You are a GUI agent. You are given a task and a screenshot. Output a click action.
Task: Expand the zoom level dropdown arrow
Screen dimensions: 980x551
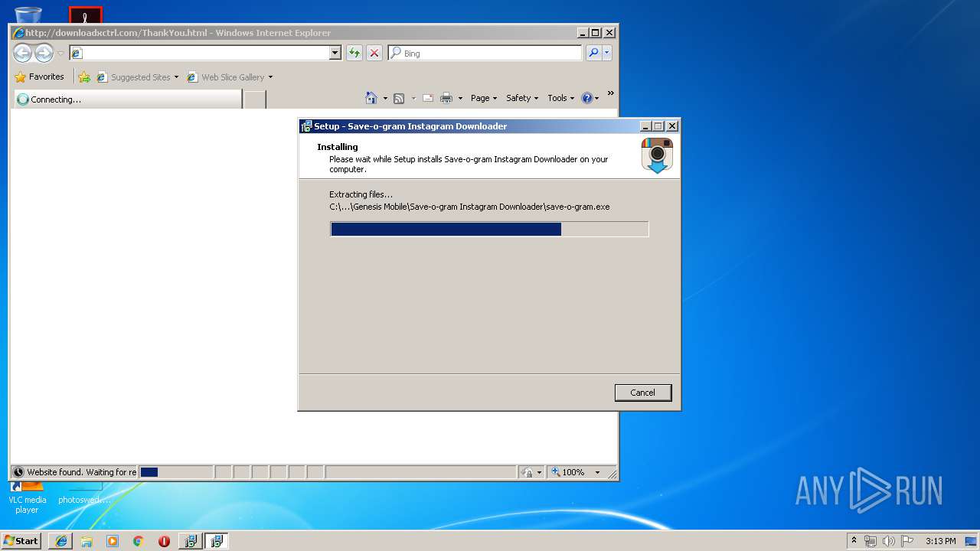click(598, 472)
